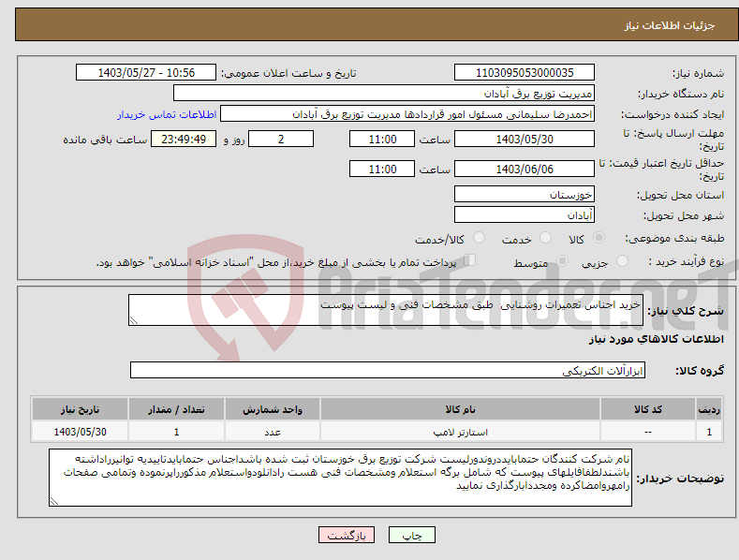Screen dimensions: 739x560
Task: Click the جزئیات اطلاعات نیاز page title
Action: pyautogui.click(x=670, y=25)
